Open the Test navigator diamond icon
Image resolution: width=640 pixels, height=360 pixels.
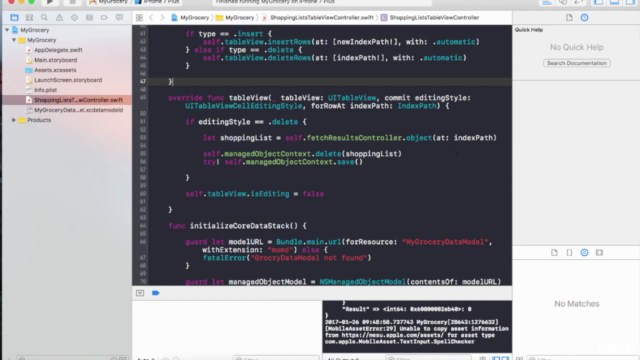74,18
